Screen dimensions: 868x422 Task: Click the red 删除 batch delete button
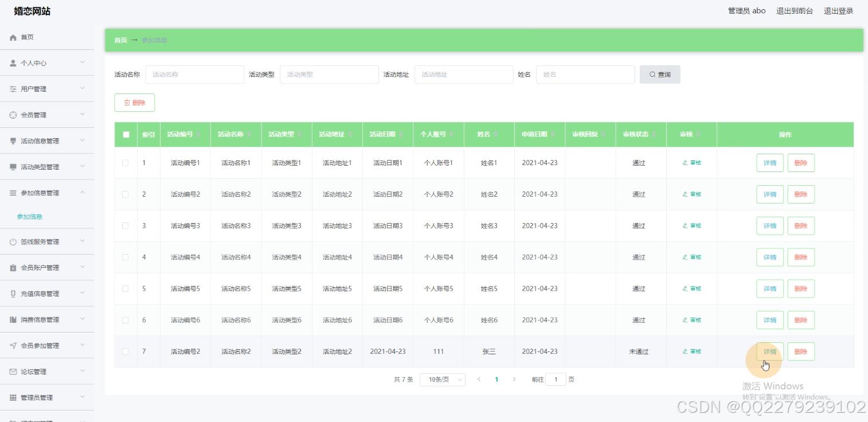coord(135,103)
